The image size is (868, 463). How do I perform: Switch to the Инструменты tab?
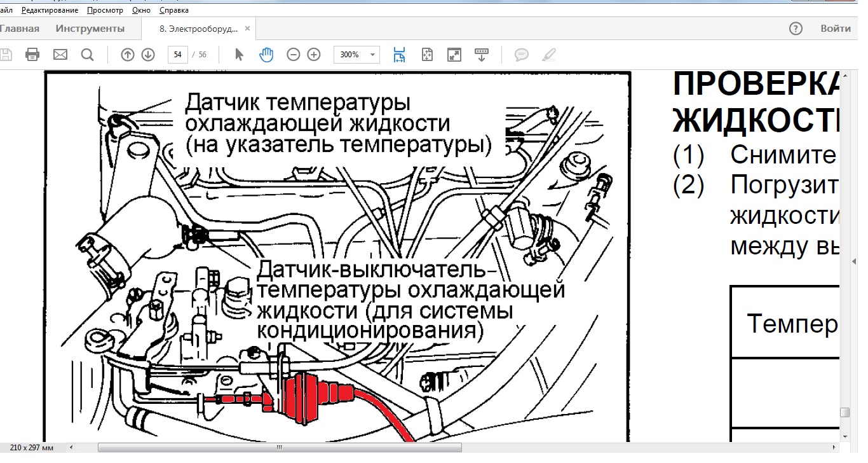click(90, 29)
